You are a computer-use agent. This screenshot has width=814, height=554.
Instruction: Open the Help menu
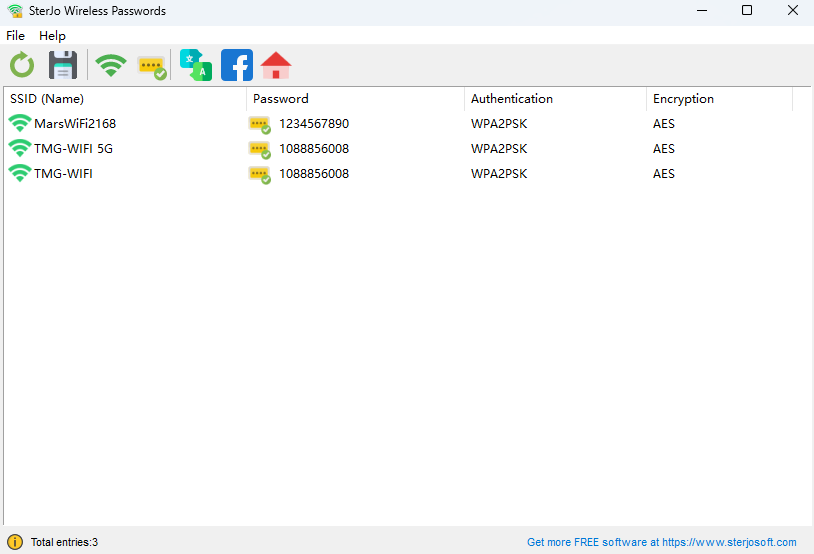coord(52,36)
